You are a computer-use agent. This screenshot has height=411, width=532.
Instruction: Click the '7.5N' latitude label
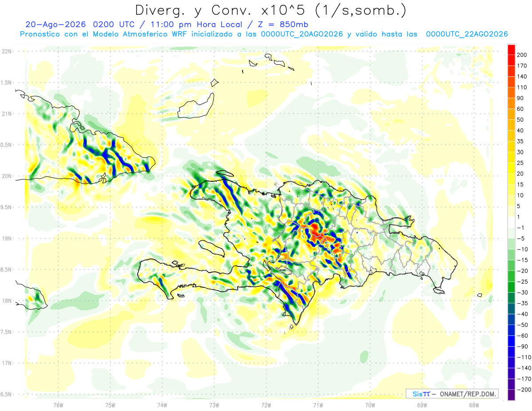(7, 332)
